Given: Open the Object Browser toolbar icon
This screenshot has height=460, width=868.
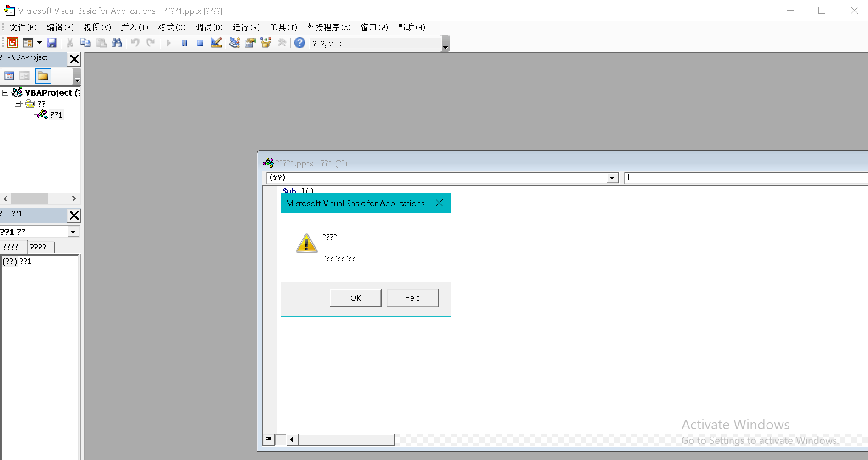Looking at the screenshot, I should coord(266,43).
